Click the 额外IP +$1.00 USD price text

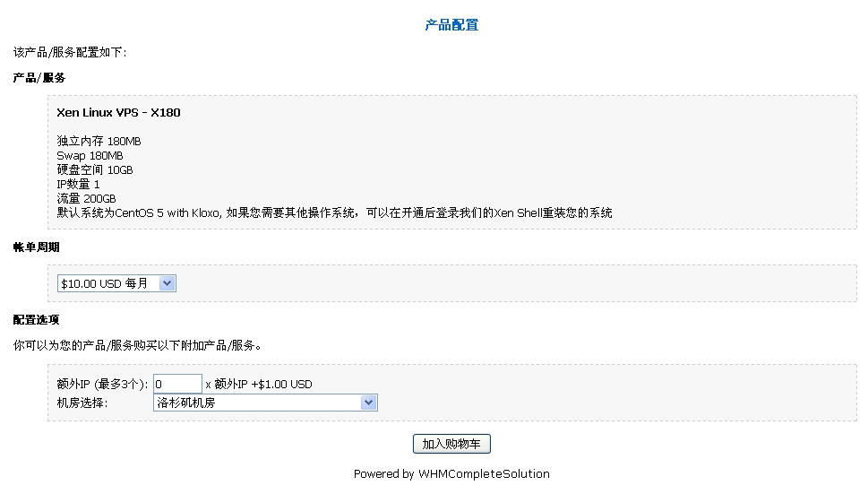point(263,385)
